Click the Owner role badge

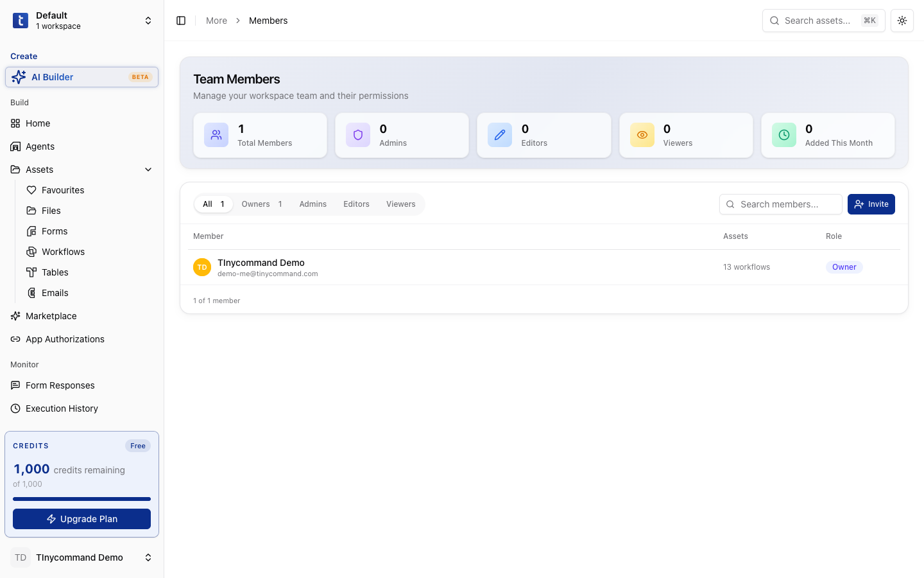[844, 267]
